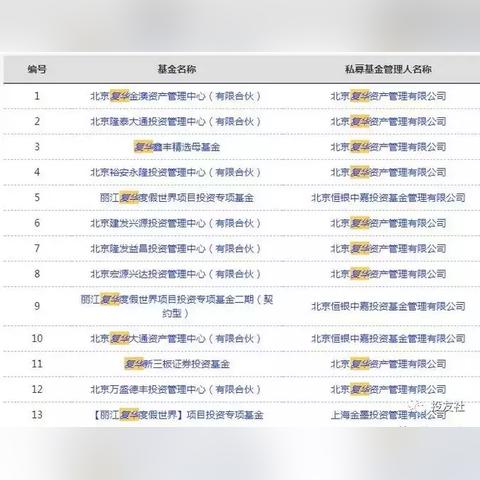Select row number 8 cell
Image resolution: width=480 pixels, height=480 pixels.
37,274
